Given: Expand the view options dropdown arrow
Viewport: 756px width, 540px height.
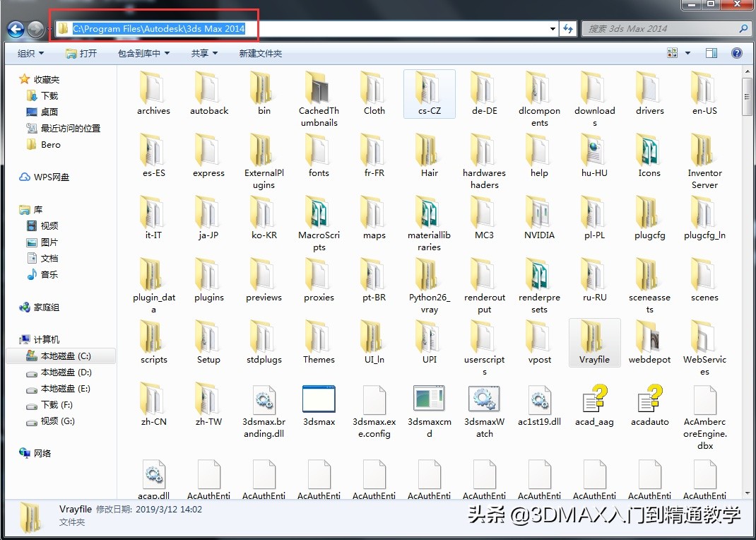Looking at the screenshot, I should [687, 53].
